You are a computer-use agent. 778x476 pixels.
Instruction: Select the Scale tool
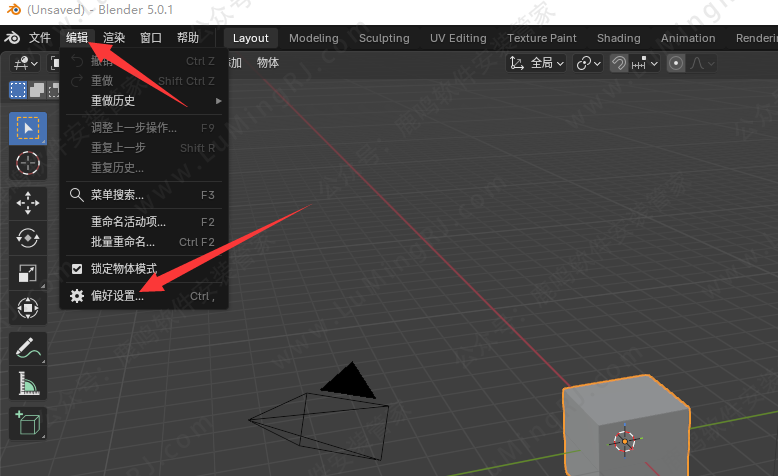(x=27, y=273)
